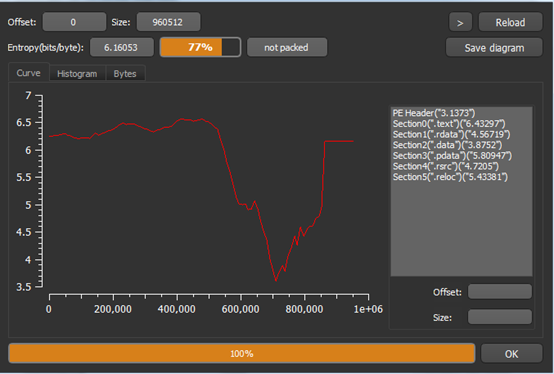Image resolution: width=554 pixels, height=374 pixels.
Task: Click the Size field showing 960512
Action: (168, 22)
